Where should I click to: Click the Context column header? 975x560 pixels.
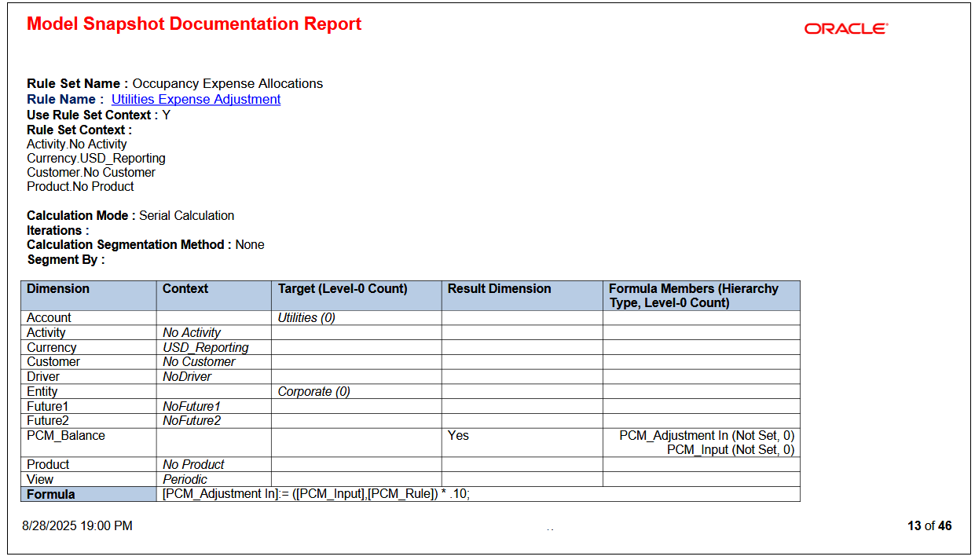click(185, 288)
